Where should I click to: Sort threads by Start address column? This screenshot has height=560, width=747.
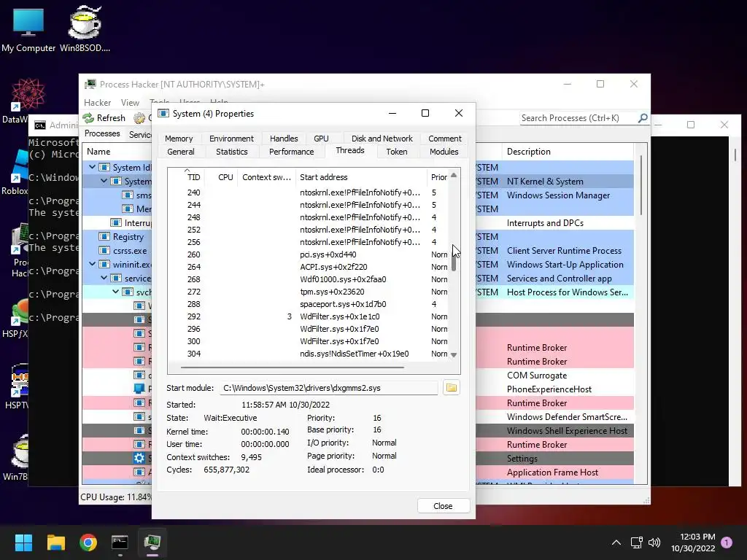[361, 177]
